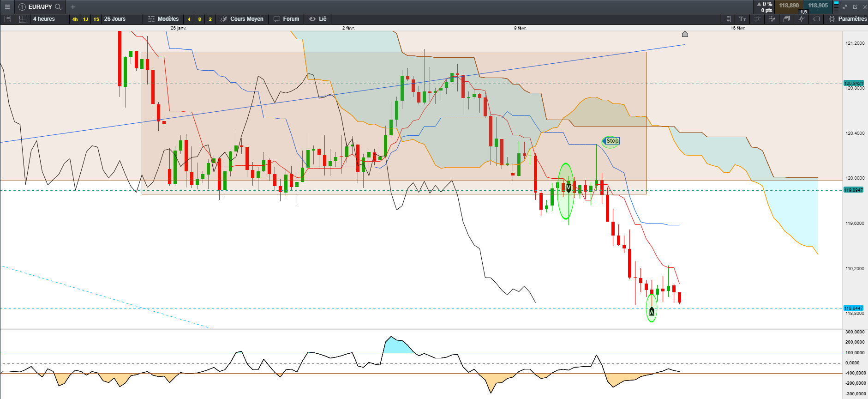
Task: Open the price scale alignment tool
Action: pyautogui.click(x=728, y=19)
